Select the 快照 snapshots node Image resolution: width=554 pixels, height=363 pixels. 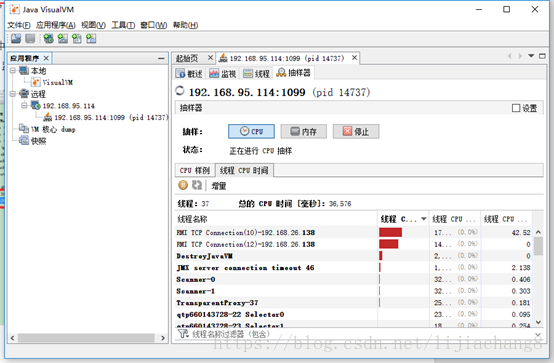pos(33,141)
